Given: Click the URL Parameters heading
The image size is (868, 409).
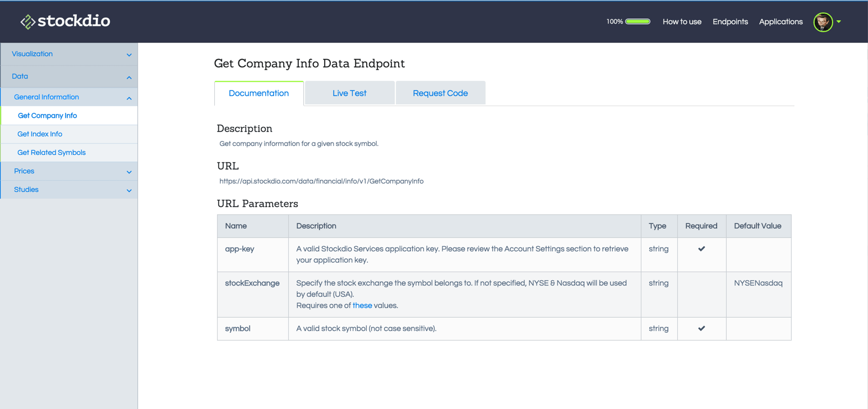Looking at the screenshot, I should pos(257,204).
